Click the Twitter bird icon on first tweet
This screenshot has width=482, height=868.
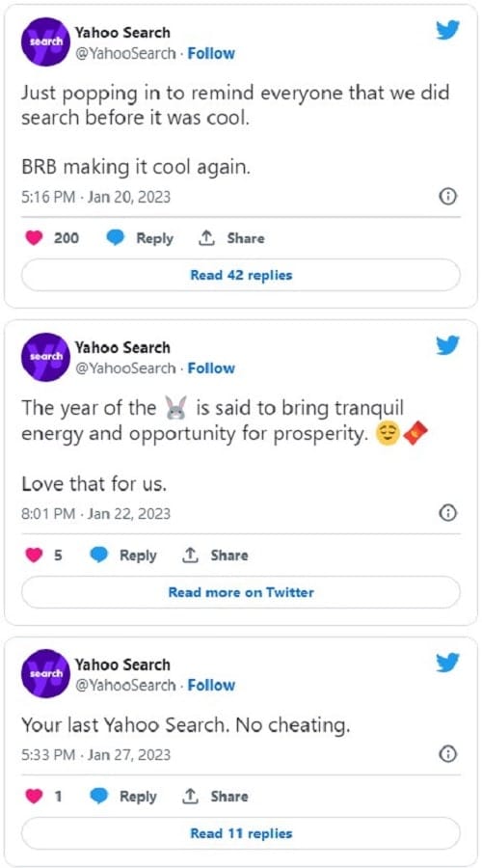[x=447, y=31]
